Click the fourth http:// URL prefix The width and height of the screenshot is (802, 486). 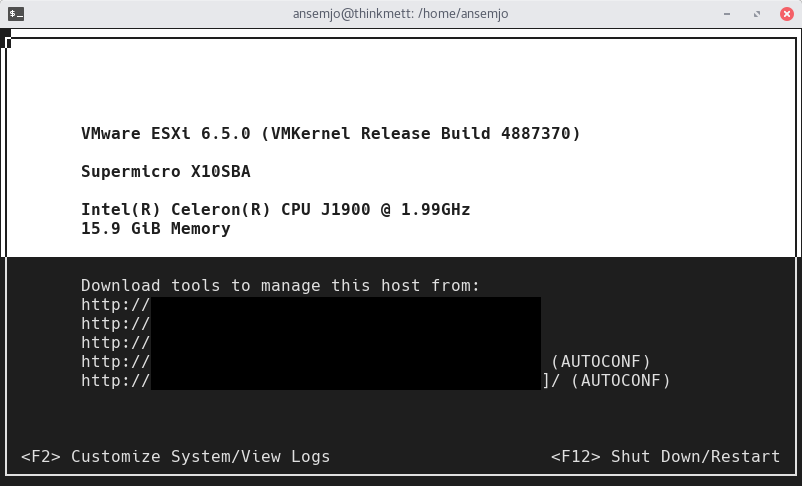(115, 361)
